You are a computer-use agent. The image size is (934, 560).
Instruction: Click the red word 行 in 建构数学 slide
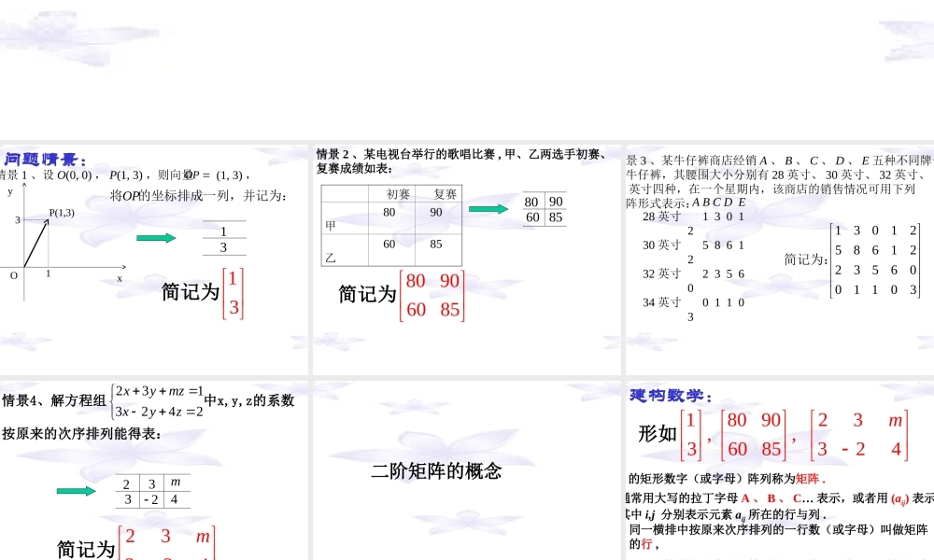pos(646,543)
